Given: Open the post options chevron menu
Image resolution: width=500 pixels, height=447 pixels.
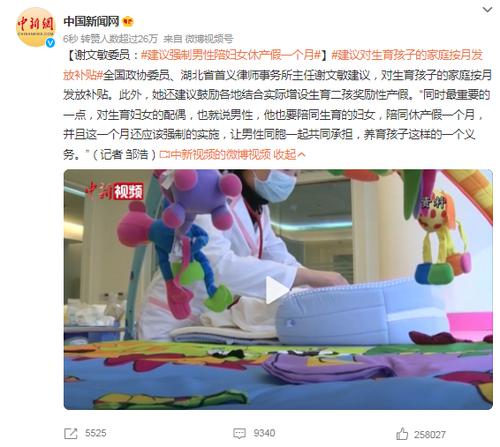Looking at the screenshot, I should click(487, 10).
